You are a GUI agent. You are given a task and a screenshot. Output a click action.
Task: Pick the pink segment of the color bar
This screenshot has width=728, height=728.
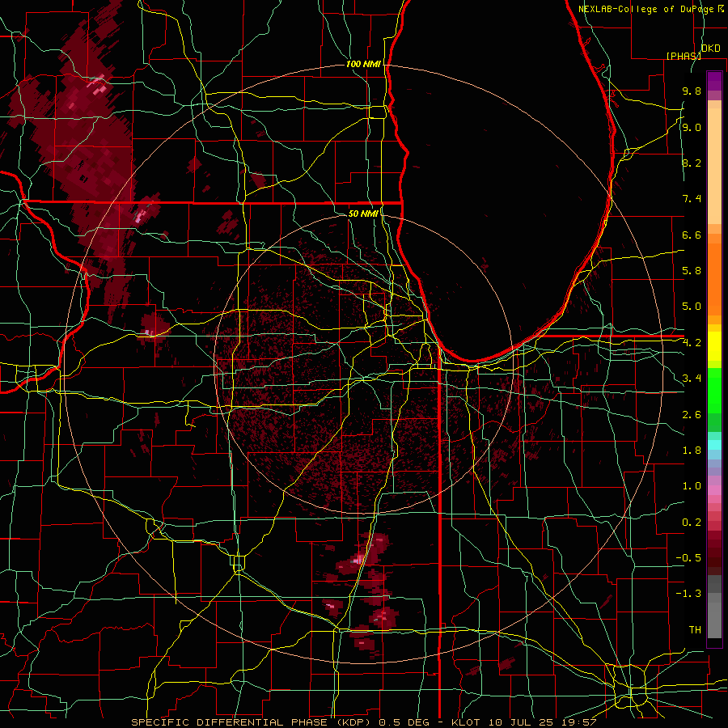coord(714,490)
